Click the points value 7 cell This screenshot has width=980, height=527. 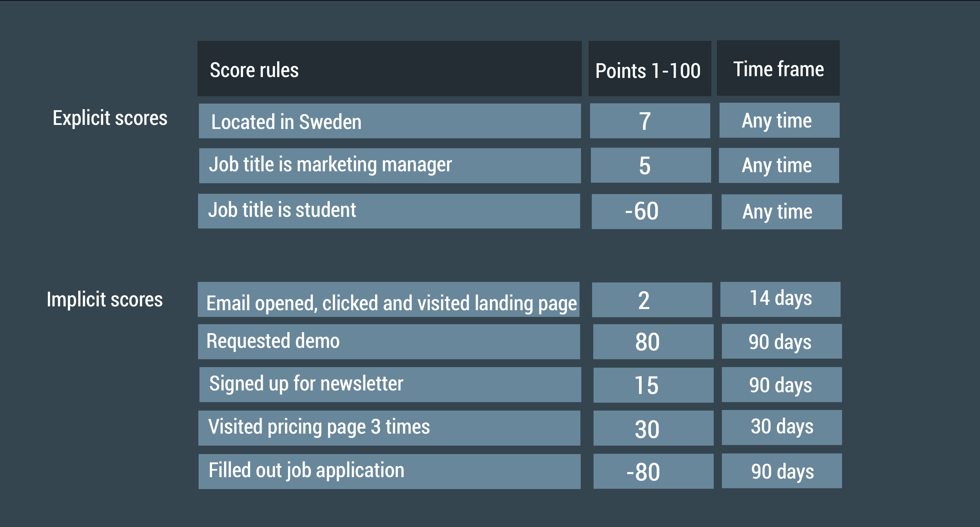650,121
